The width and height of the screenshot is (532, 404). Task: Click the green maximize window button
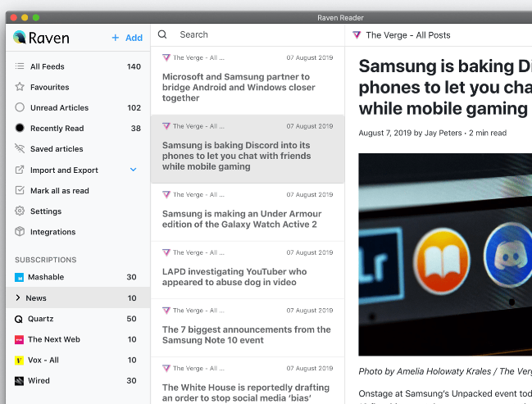pyautogui.click(x=36, y=18)
